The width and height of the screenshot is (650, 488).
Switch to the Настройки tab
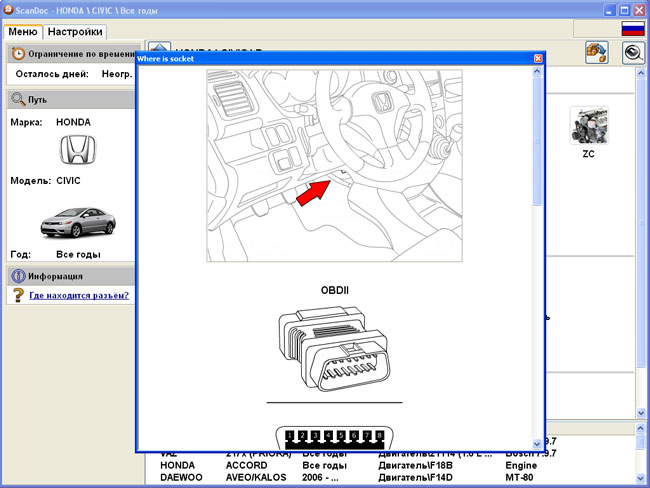tap(75, 31)
